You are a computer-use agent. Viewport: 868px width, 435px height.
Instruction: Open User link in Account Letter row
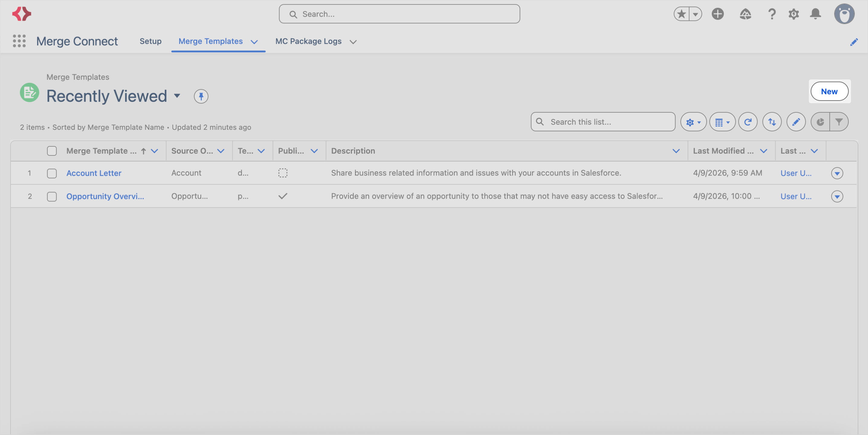(796, 173)
